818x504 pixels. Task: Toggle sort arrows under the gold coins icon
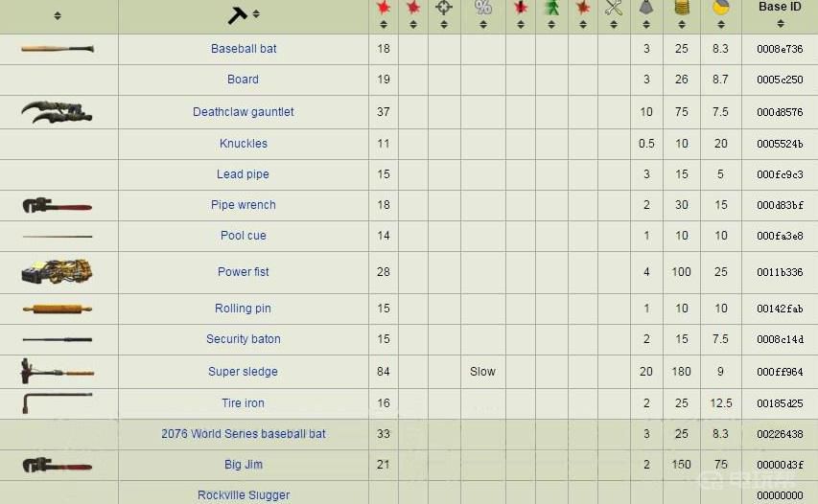pos(682,25)
